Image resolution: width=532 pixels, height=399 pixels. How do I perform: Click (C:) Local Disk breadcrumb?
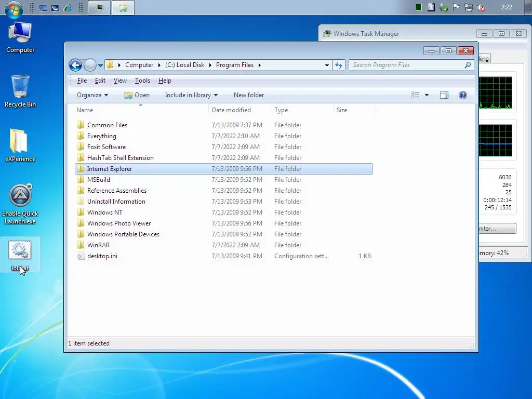pyautogui.click(x=184, y=65)
